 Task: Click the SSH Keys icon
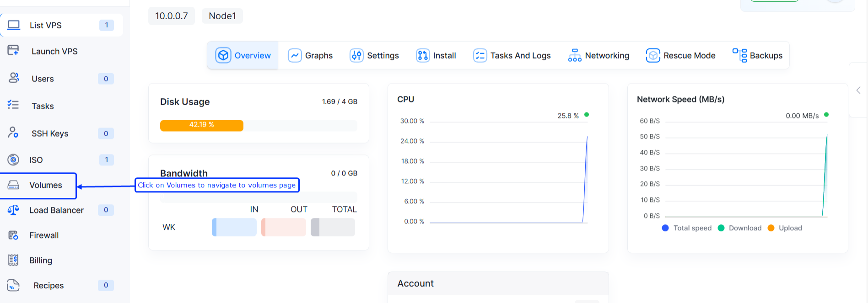point(13,133)
